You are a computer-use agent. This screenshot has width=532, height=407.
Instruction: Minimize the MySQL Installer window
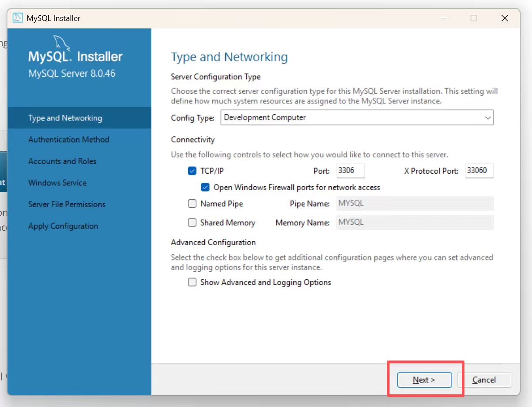[x=444, y=18]
